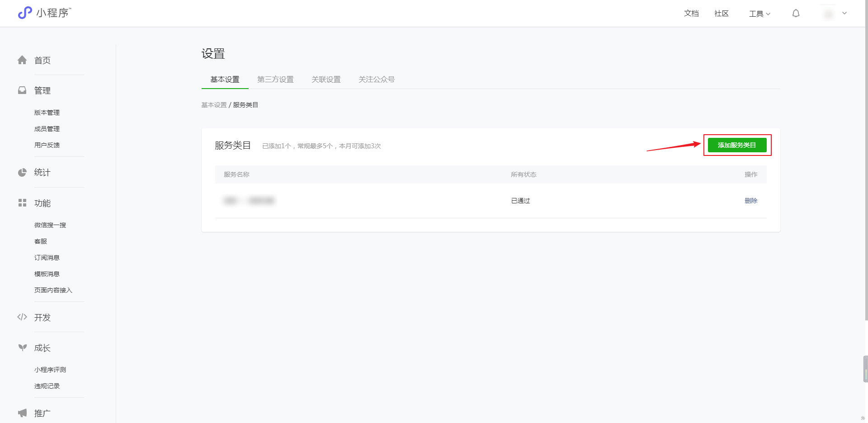Switch to the 第三方设置 tab

275,80
